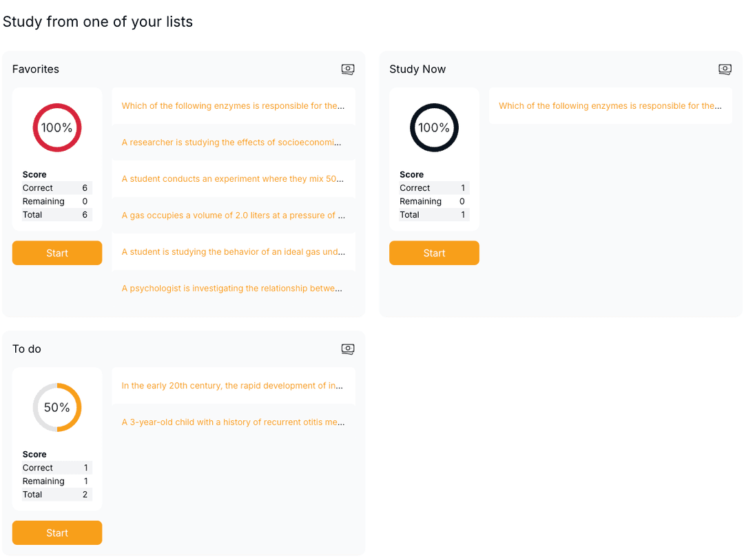Start studying the Favorites list

pyautogui.click(x=57, y=253)
